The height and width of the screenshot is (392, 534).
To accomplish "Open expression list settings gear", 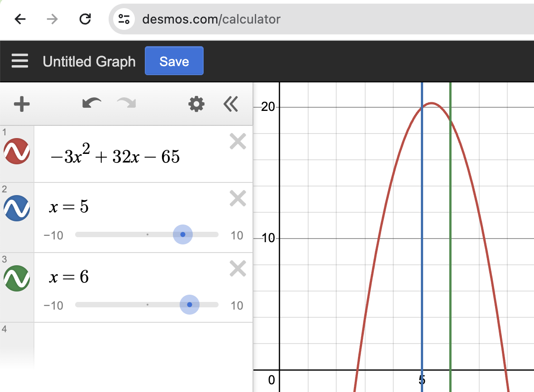I will [196, 104].
